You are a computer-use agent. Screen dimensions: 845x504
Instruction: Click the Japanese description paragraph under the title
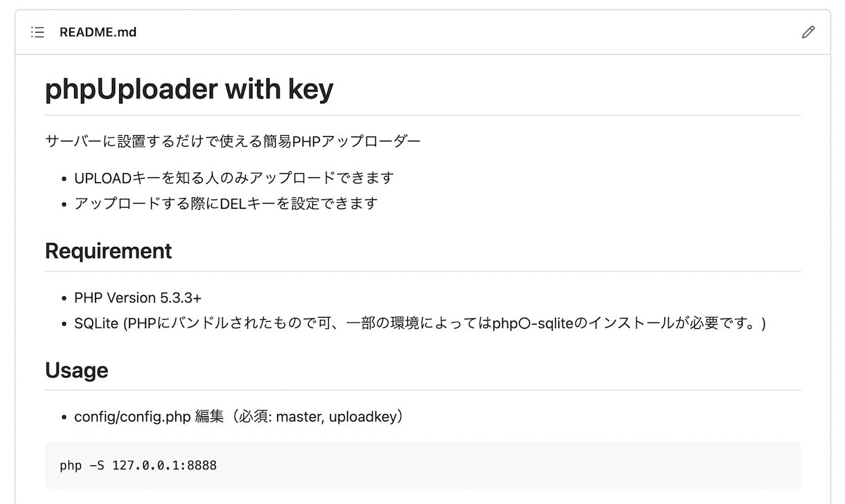point(233,142)
